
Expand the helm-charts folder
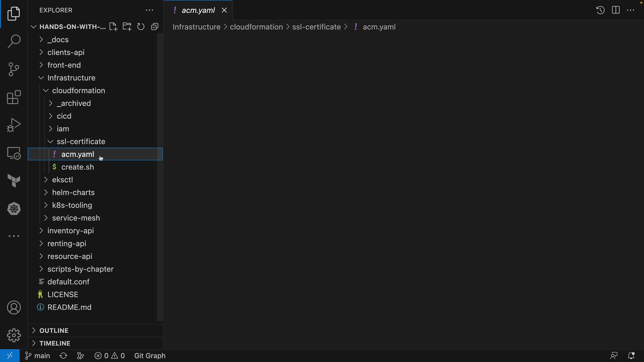[x=73, y=192]
